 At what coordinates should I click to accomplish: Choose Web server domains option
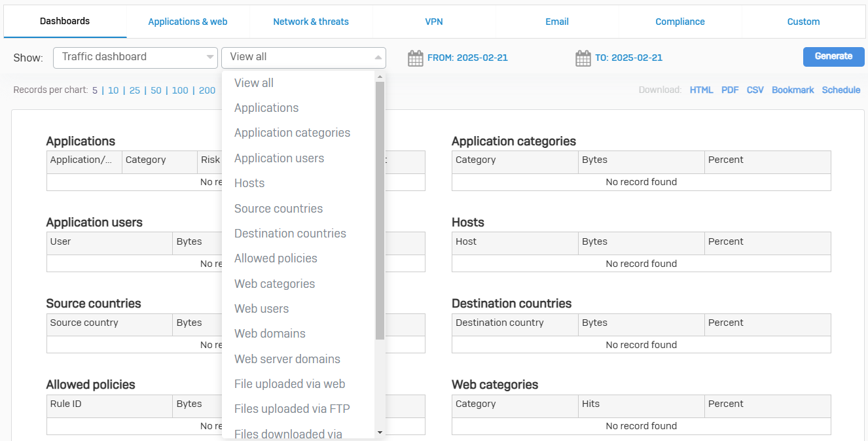tap(287, 359)
